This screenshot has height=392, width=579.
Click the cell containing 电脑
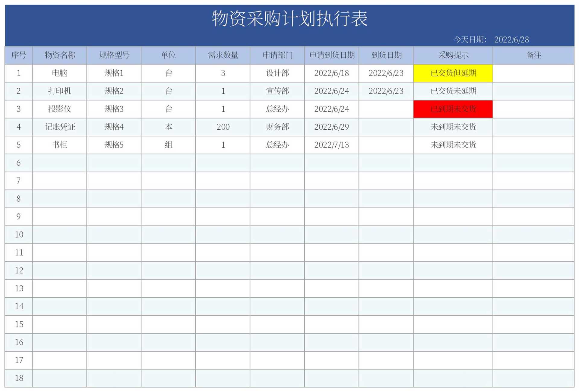click(59, 73)
